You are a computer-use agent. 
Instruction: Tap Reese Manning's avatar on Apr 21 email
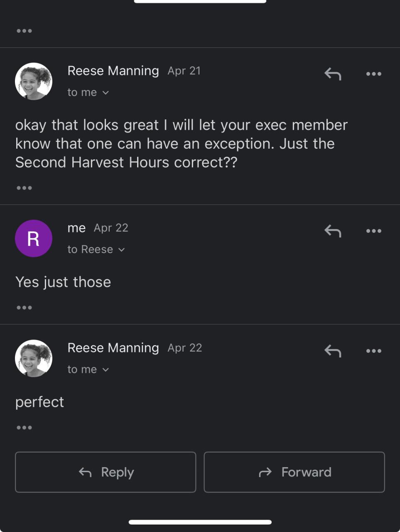[34, 81]
